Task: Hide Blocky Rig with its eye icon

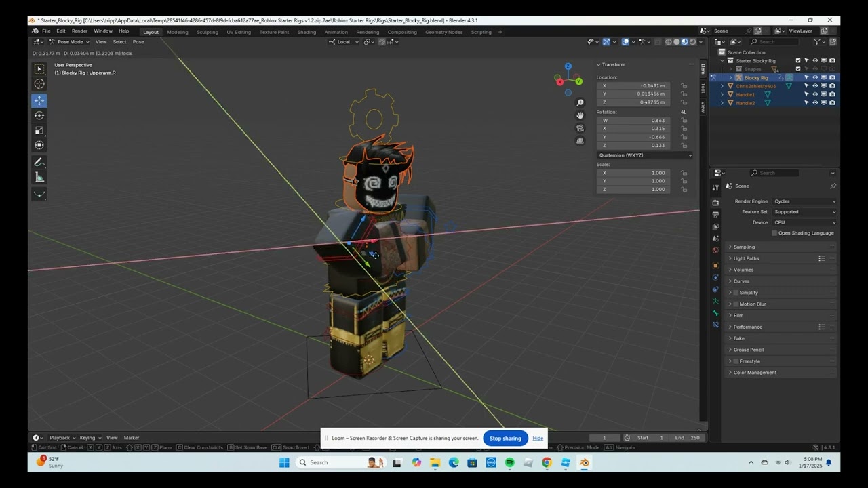Action: click(x=815, y=78)
